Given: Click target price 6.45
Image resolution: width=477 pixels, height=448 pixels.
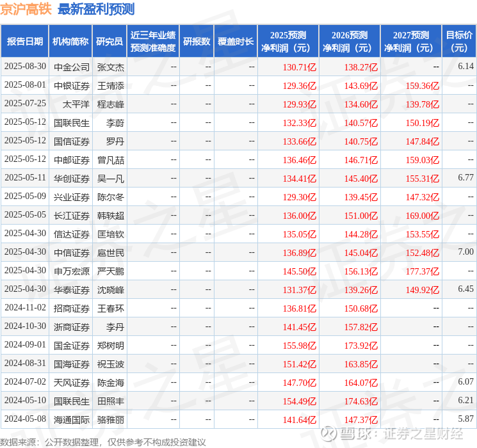Looking at the screenshot, I should click(x=465, y=289).
